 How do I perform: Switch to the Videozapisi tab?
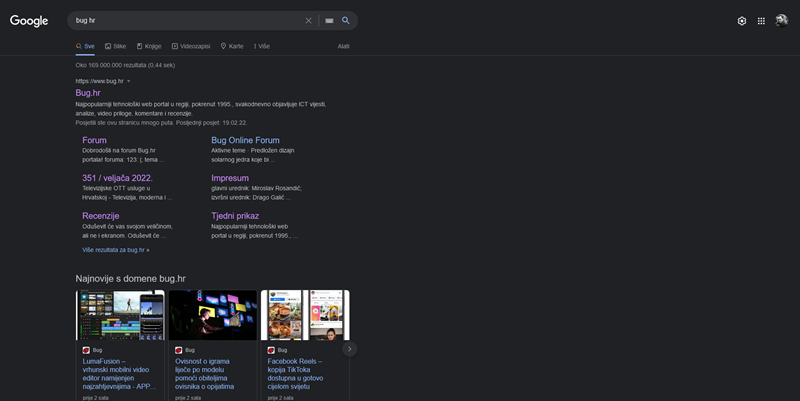click(191, 46)
